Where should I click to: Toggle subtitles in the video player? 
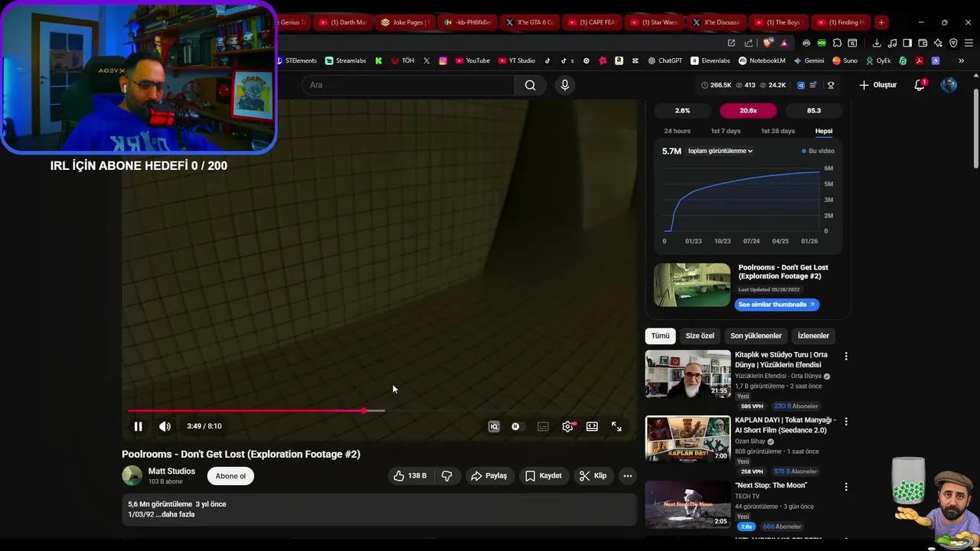(x=543, y=426)
